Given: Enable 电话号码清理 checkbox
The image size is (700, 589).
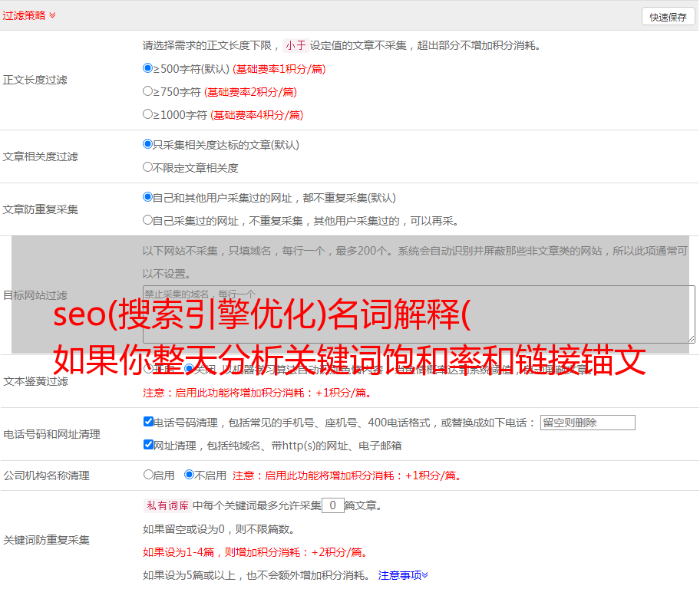Looking at the screenshot, I should pos(149,422).
